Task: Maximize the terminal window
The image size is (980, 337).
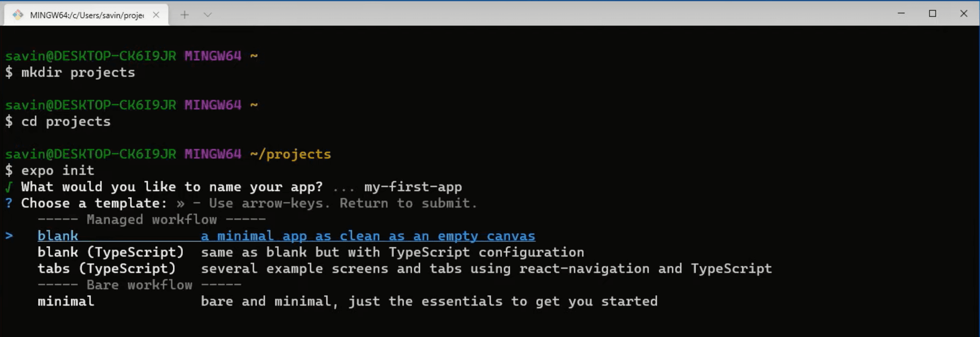Action: tap(933, 14)
